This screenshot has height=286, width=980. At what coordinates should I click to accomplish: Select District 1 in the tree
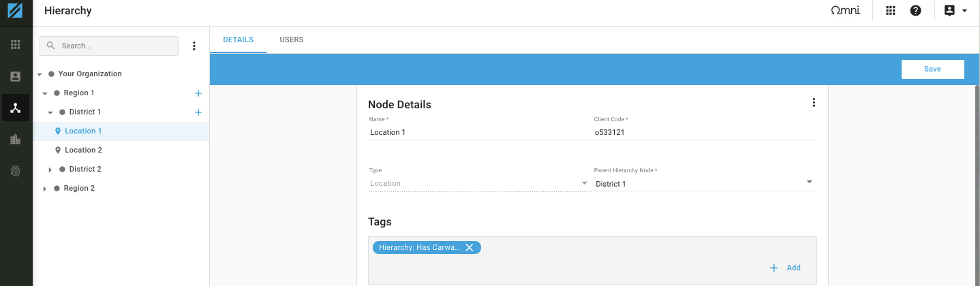(85, 112)
